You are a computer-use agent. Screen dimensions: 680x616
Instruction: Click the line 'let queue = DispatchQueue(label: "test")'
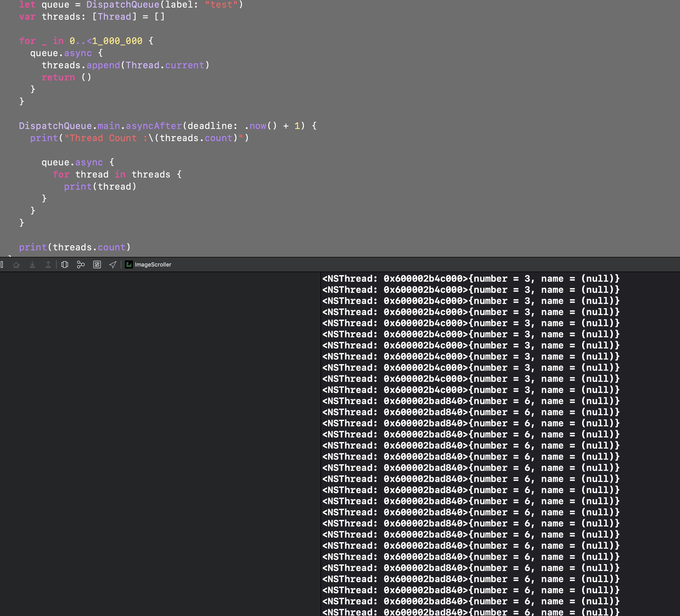pyautogui.click(x=131, y=5)
